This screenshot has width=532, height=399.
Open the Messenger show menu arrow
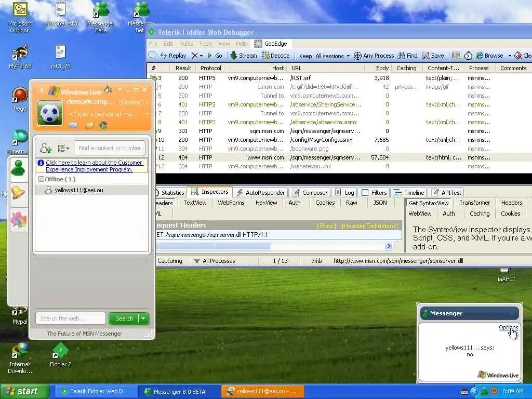click(x=120, y=89)
